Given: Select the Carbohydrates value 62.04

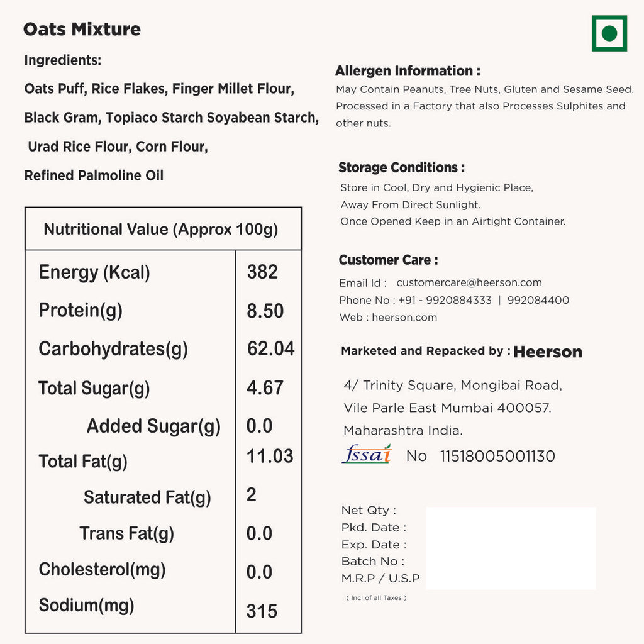Looking at the screenshot, I should (x=270, y=349).
